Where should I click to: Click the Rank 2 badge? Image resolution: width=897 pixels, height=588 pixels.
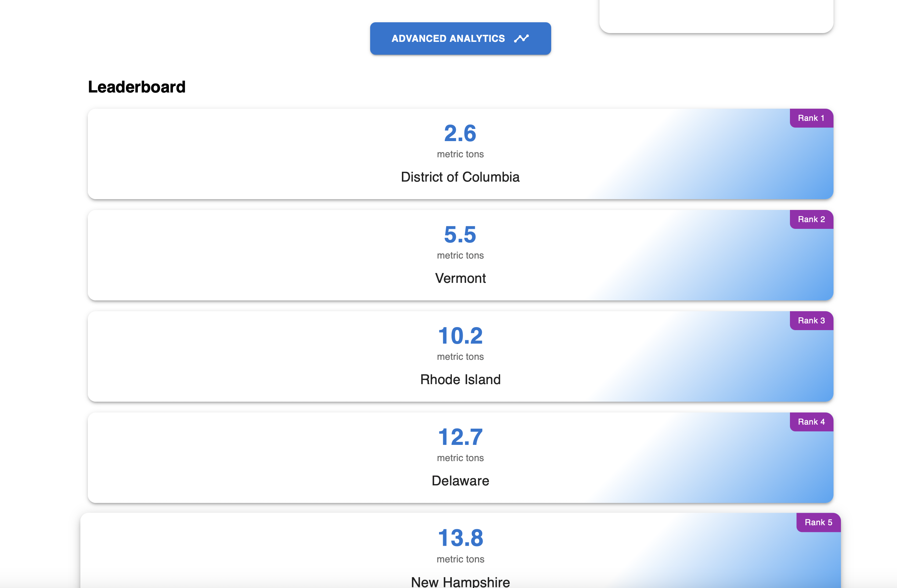(x=811, y=220)
